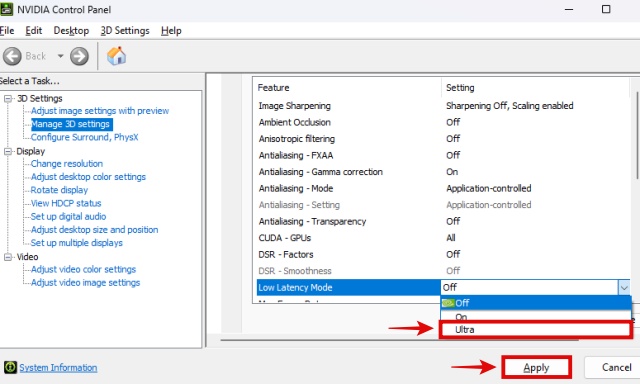Open the Edit menu
Image resolution: width=640 pixels, height=384 pixels.
click(x=33, y=31)
